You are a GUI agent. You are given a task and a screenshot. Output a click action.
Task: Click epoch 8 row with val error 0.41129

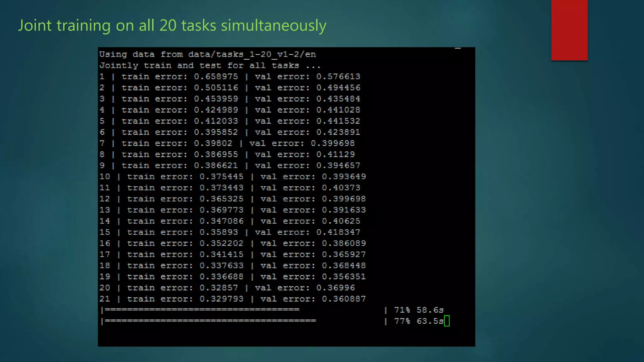[x=227, y=155]
